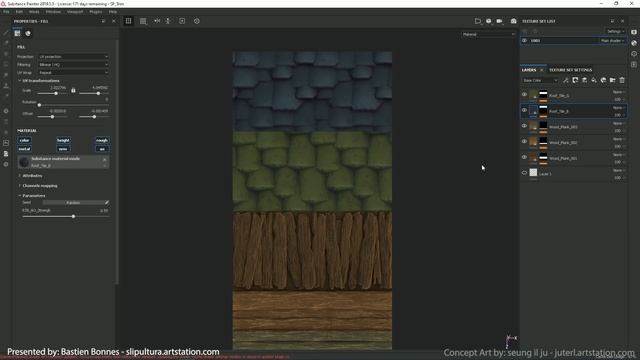Select the Polygon Fill tool
This screenshot has height=360, width=640.
click(6, 64)
